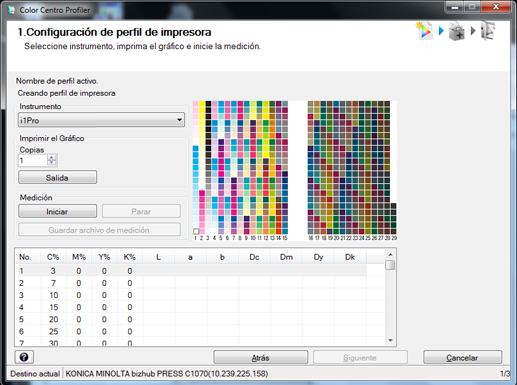Click the white patch at bottom-left of chart
Screen dimensions: 517x385
pos(196,231)
